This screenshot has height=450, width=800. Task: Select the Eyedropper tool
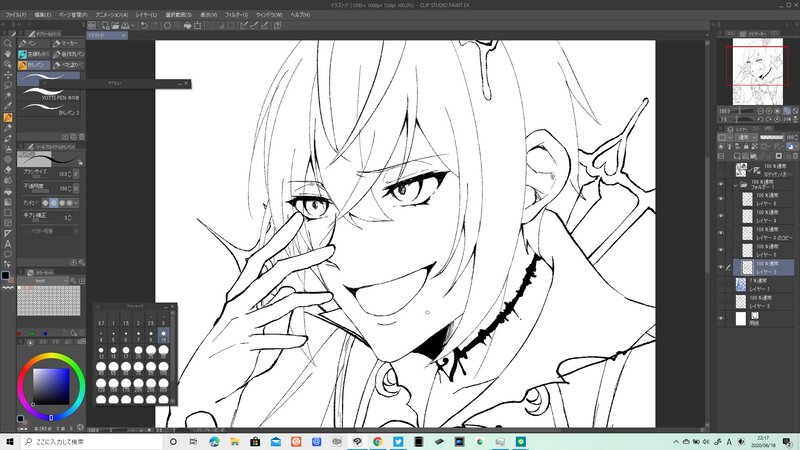click(7, 106)
